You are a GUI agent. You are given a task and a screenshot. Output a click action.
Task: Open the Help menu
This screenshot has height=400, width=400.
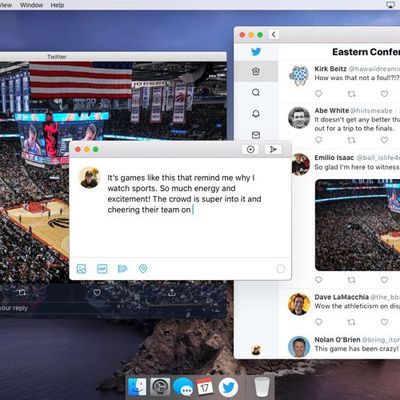click(57, 5)
